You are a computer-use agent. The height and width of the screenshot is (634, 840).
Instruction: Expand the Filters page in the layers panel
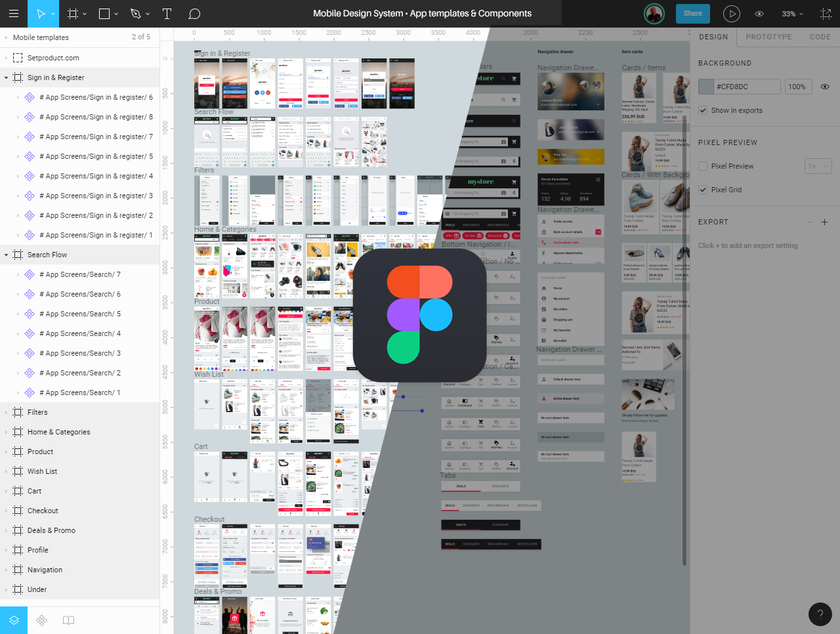pyautogui.click(x=7, y=412)
